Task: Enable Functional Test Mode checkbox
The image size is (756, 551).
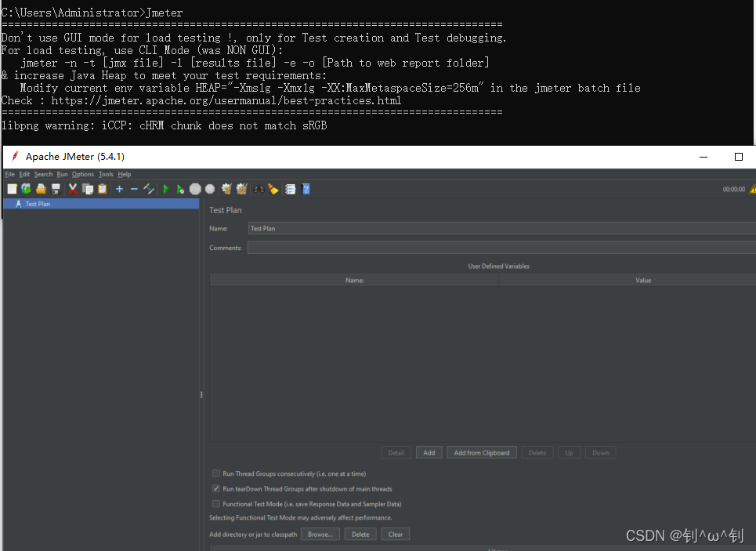Action: [x=216, y=504]
